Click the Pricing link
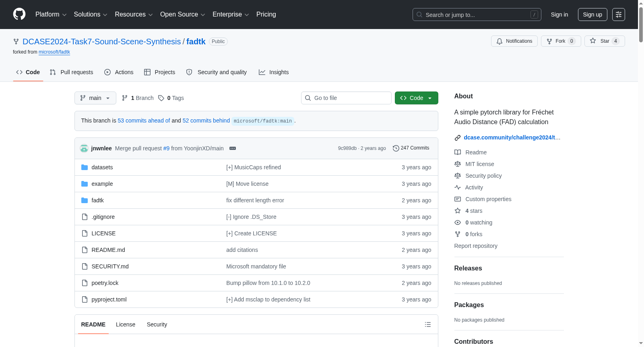This screenshot has width=644, height=347. (x=266, y=15)
